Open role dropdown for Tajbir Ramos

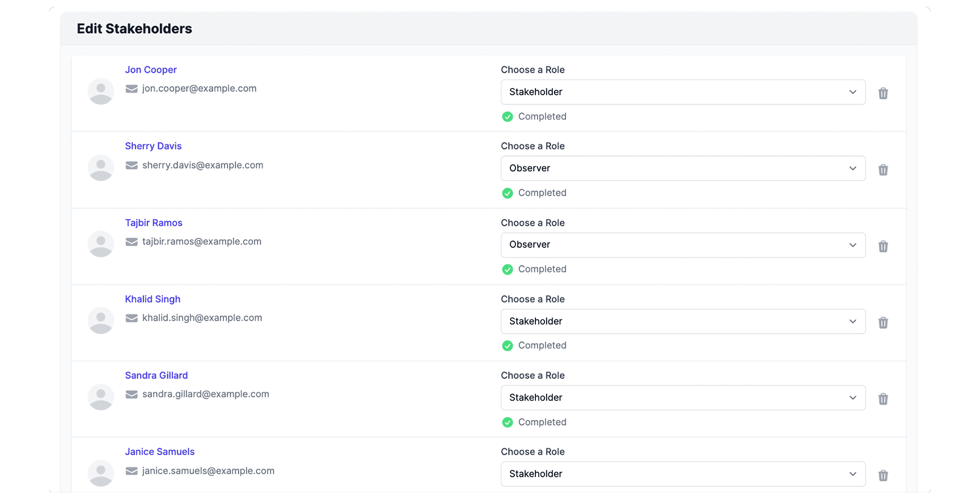683,245
